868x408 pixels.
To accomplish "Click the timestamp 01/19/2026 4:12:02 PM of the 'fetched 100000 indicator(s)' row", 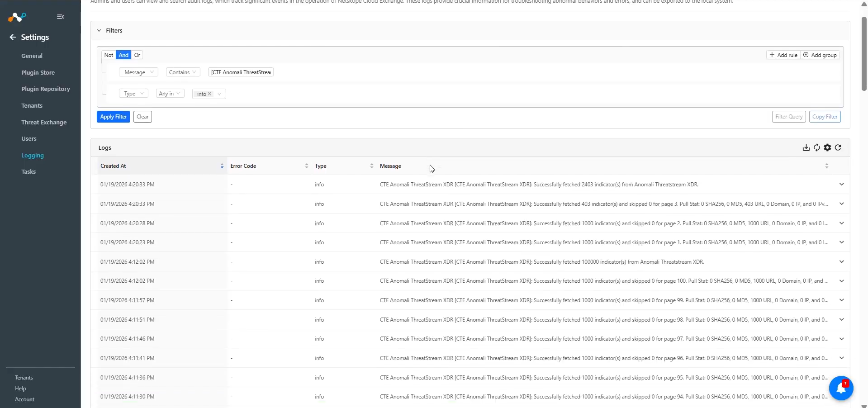I will pos(128,262).
